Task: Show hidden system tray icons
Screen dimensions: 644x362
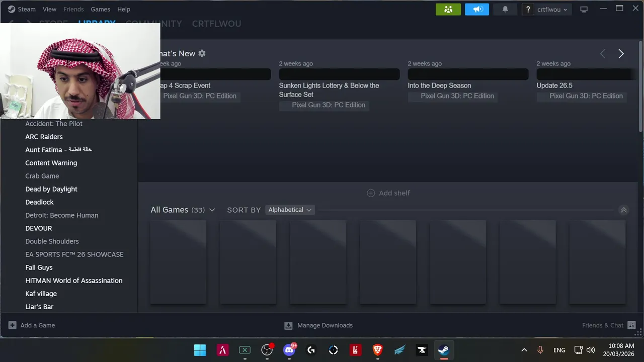Action: [524, 350]
